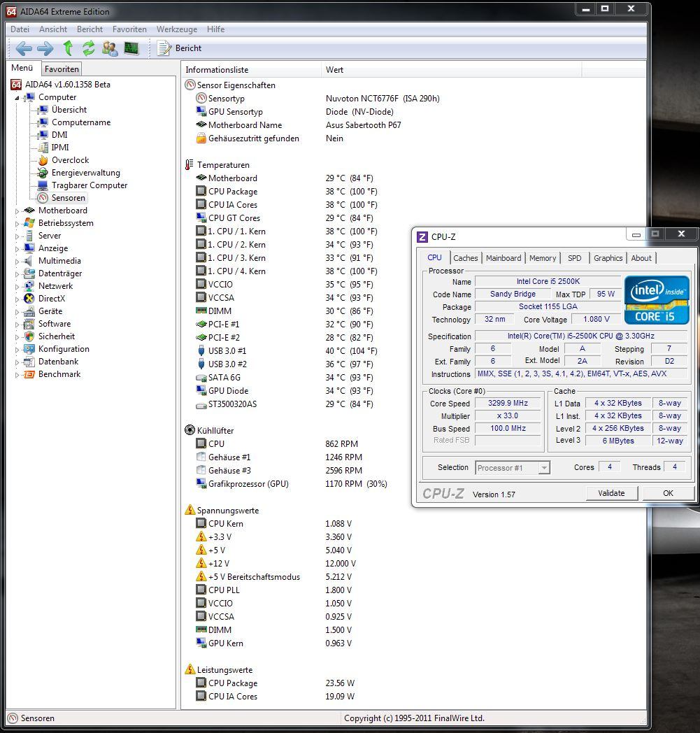
Task: Open the Ansicht menu
Action: [x=53, y=29]
